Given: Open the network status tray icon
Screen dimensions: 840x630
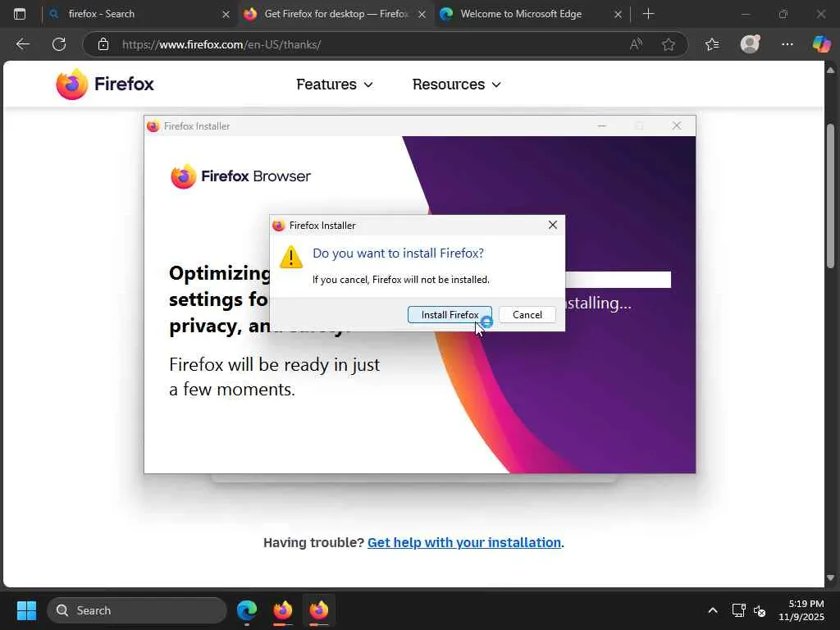Looking at the screenshot, I should tap(739, 610).
